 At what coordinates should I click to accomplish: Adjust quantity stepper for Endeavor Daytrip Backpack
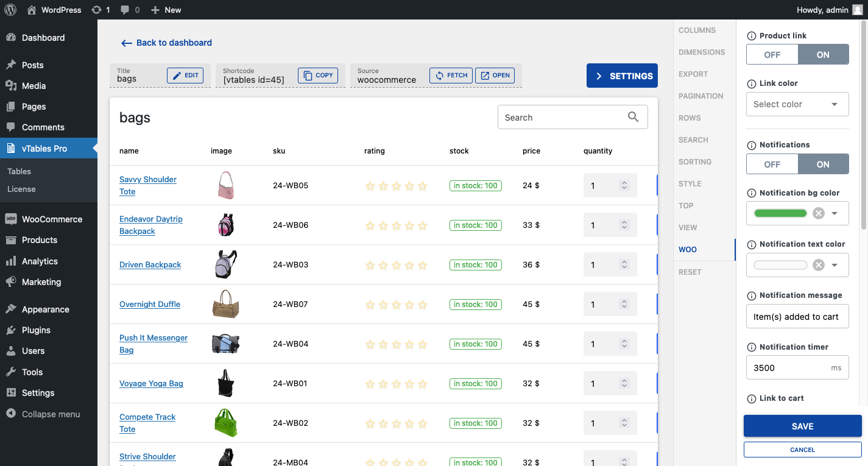point(624,225)
